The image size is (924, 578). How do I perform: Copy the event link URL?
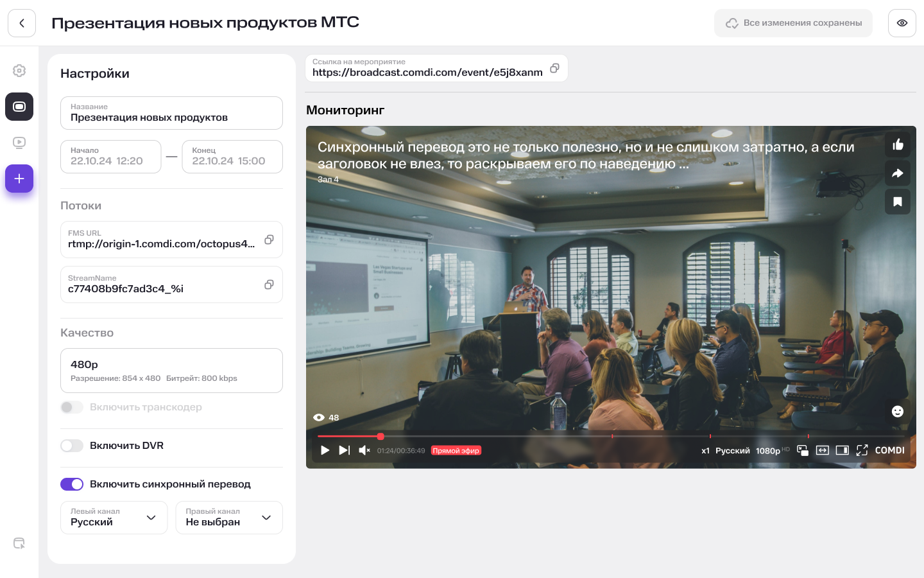(554, 68)
